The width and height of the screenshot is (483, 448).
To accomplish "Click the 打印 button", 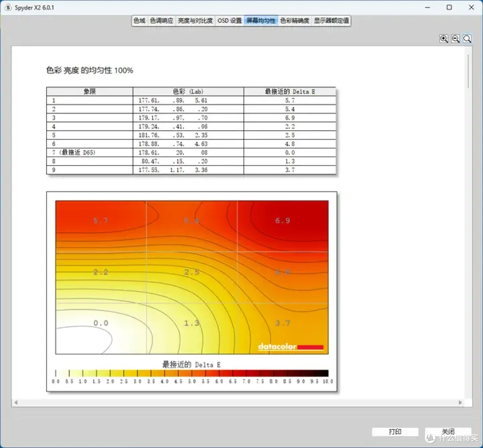I will (395, 431).
